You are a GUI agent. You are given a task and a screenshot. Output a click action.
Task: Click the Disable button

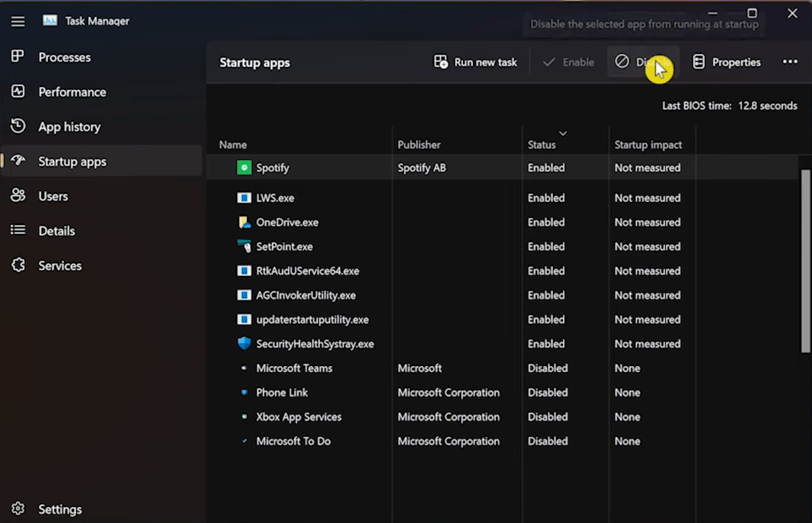click(x=643, y=63)
